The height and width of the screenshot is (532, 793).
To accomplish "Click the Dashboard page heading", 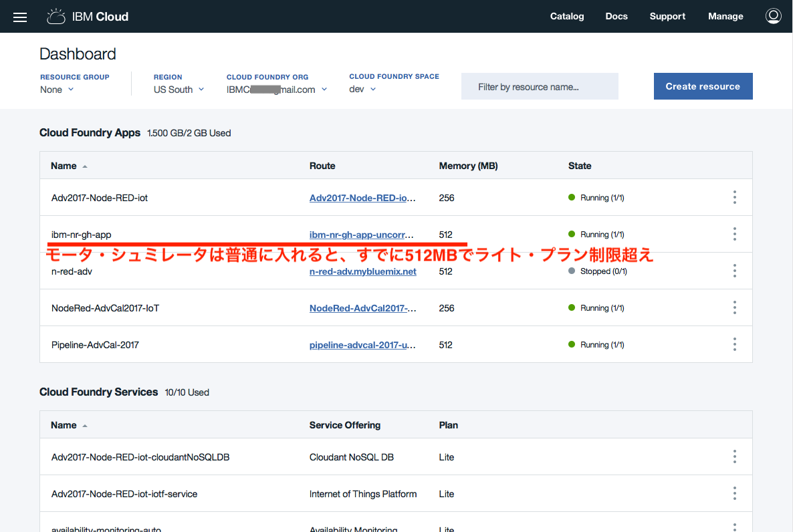I will 78,54.
